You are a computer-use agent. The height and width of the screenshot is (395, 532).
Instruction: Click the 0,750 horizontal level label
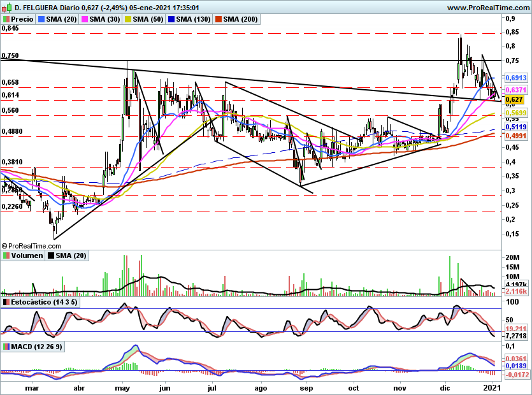click(10, 56)
